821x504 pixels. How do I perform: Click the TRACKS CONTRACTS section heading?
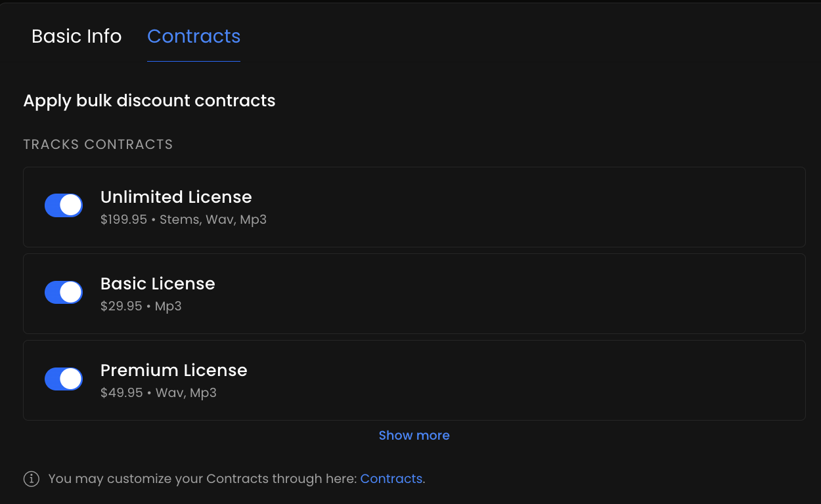98,144
